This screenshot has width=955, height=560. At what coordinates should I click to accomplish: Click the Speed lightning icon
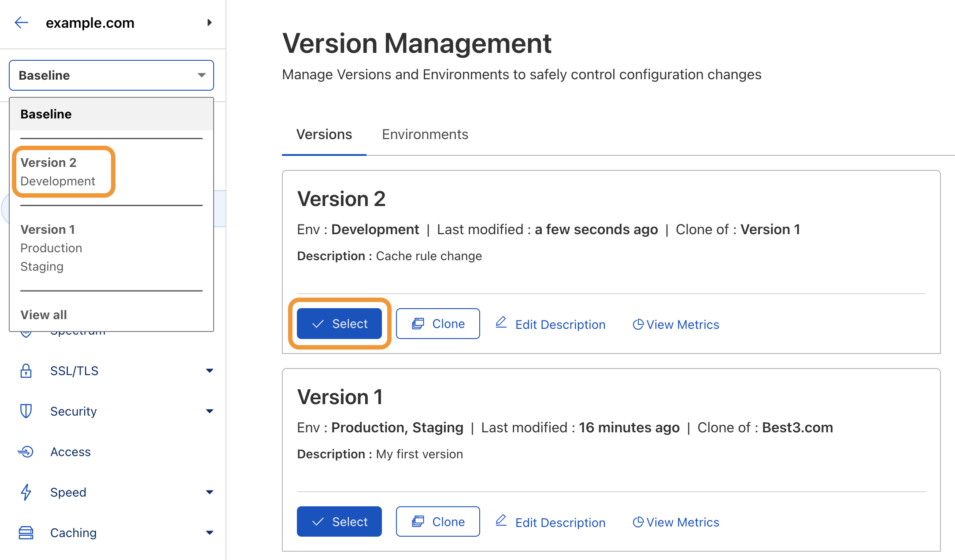pyautogui.click(x=26, y=492)
